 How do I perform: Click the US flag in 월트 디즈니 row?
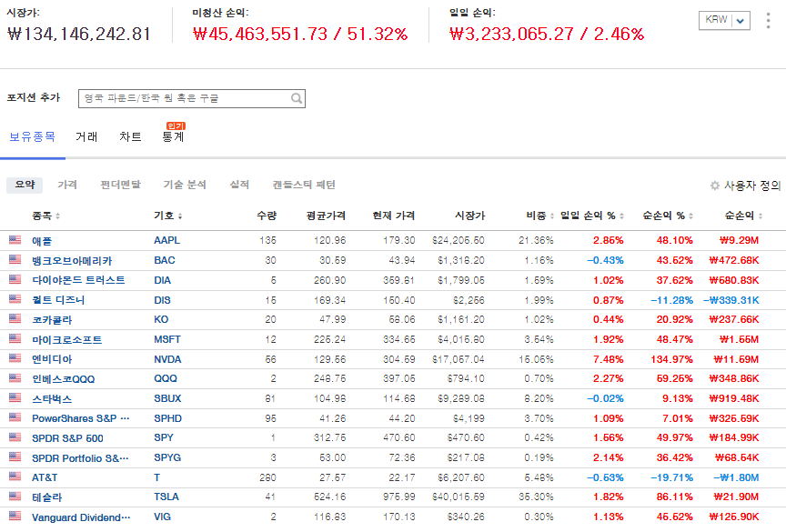point(15,299)
